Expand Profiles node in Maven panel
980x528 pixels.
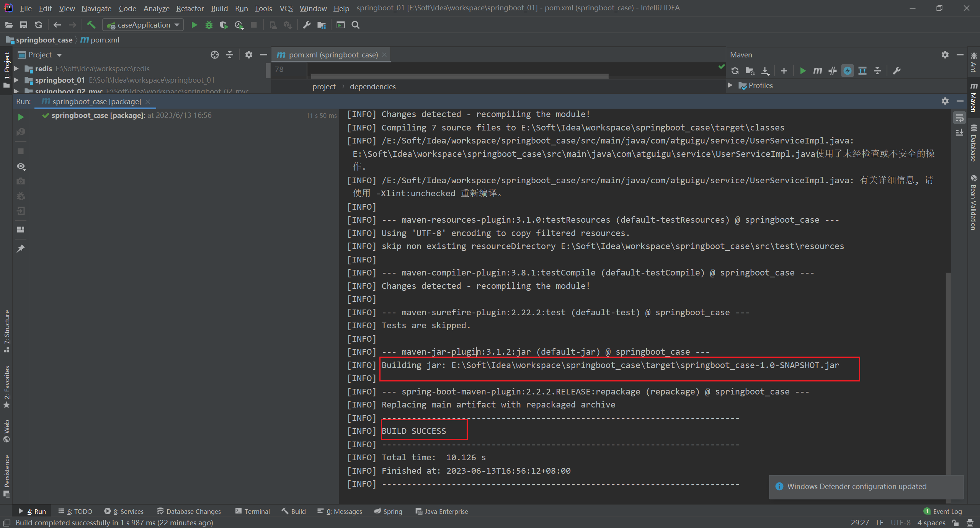pos(730,85)
